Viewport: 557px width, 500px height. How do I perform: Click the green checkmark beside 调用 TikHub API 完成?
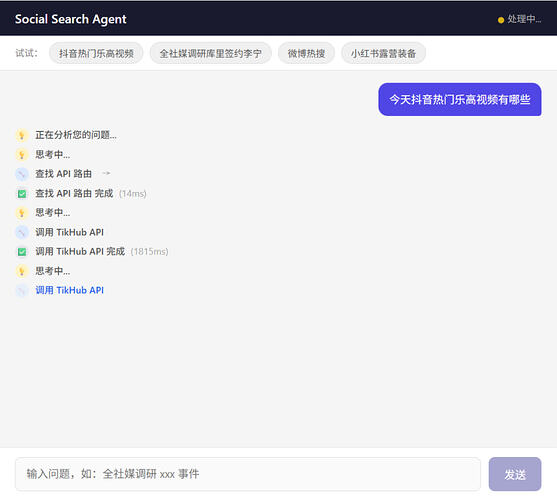click(22, 252)
